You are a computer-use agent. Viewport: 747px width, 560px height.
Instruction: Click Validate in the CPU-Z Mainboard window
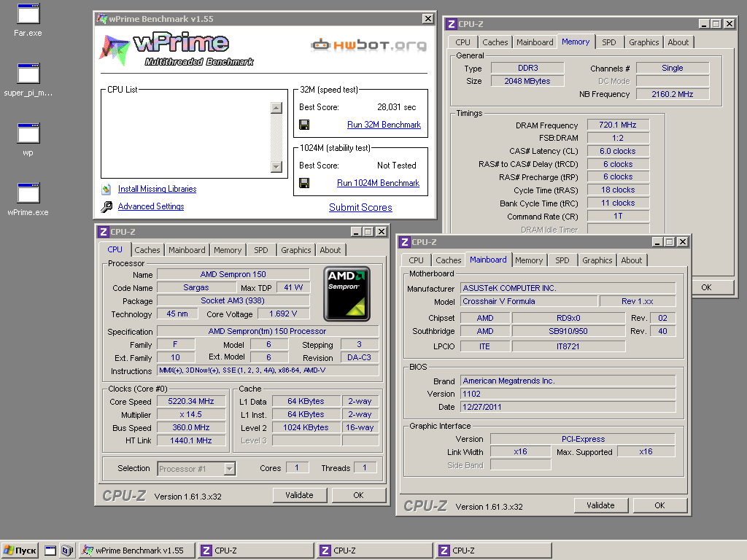pos(601,505)
